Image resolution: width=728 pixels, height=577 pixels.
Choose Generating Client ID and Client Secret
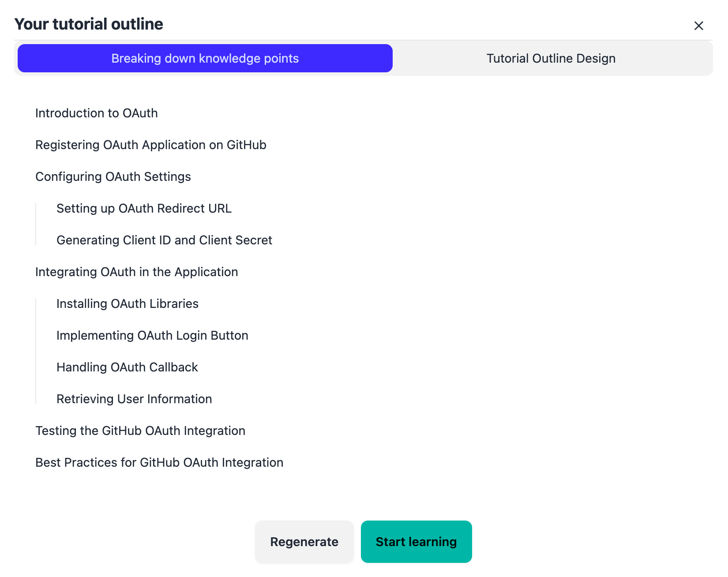[x=164, y=240]
